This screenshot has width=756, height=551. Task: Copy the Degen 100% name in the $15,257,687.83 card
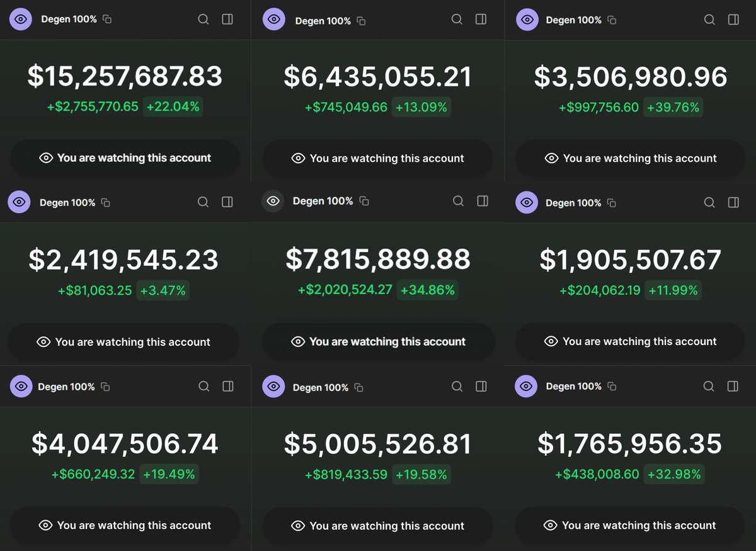point(107,20)
